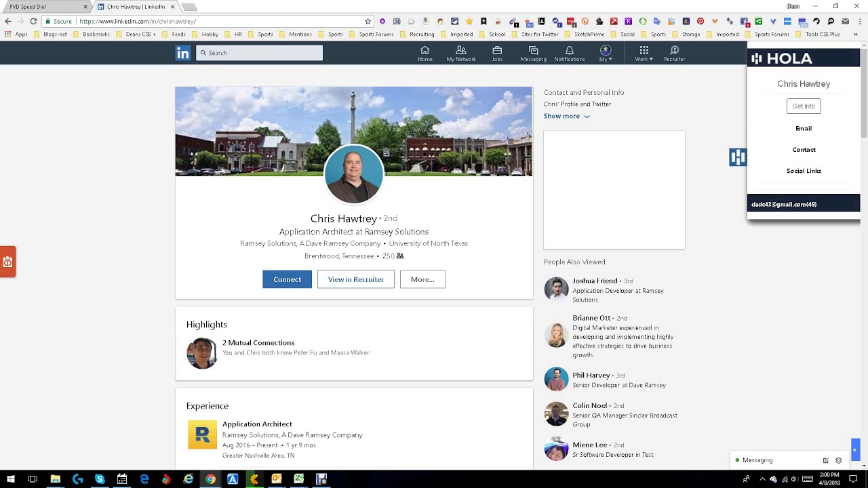Screen dimensions: 868x488
Task: Click the dadc43@gmail.com account bar
Action: (804, 204)
